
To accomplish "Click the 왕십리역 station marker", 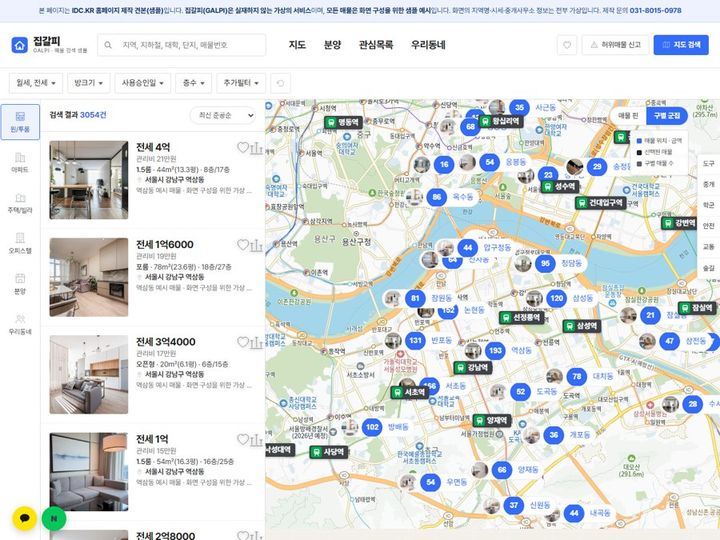I will pyautogui.click(x=501, y=121).
